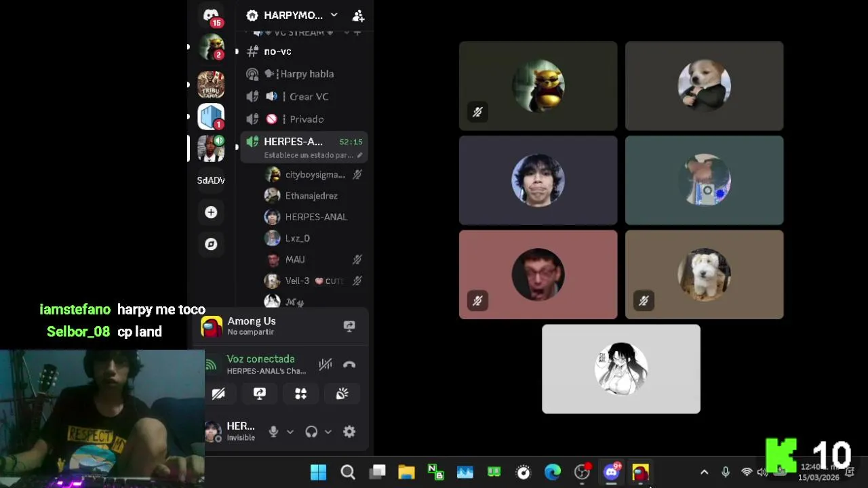Join the Privado voice channel
Image resolution: width=868 pixels, height=488 pixels.
coord(304,119)
